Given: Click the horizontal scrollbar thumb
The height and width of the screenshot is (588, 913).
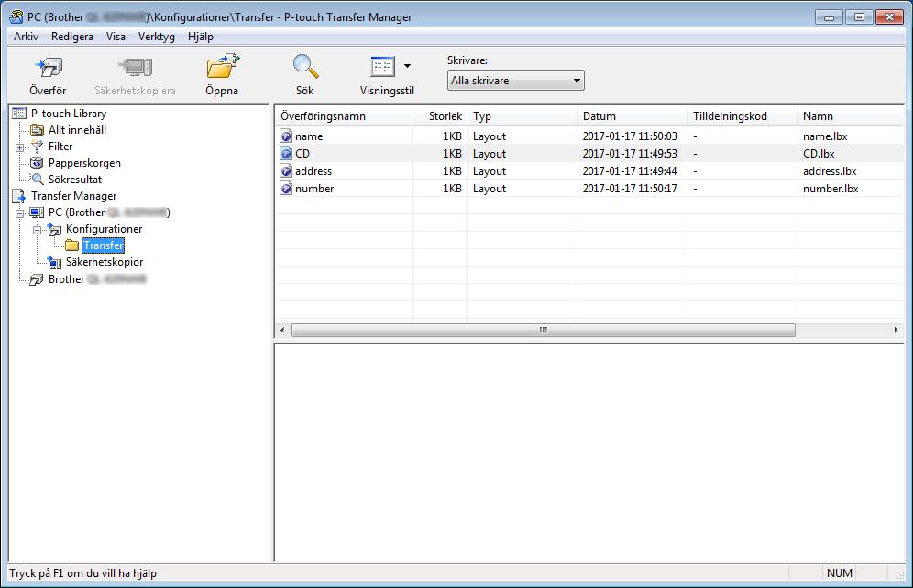Looking at the screenshot, I should (544, 331).
